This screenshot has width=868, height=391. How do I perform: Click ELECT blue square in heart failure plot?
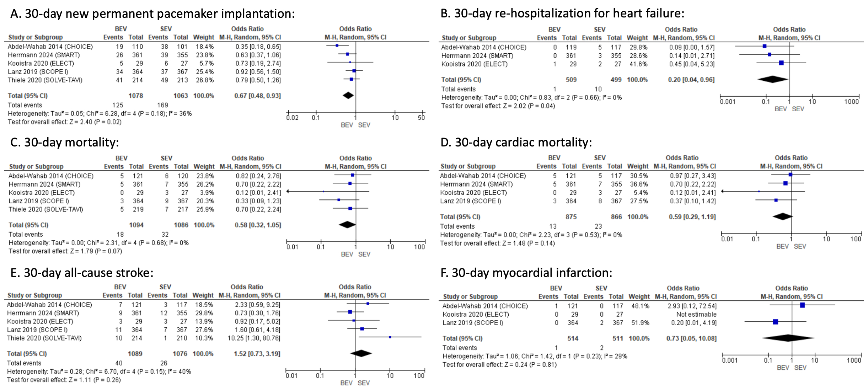point(781,63)
